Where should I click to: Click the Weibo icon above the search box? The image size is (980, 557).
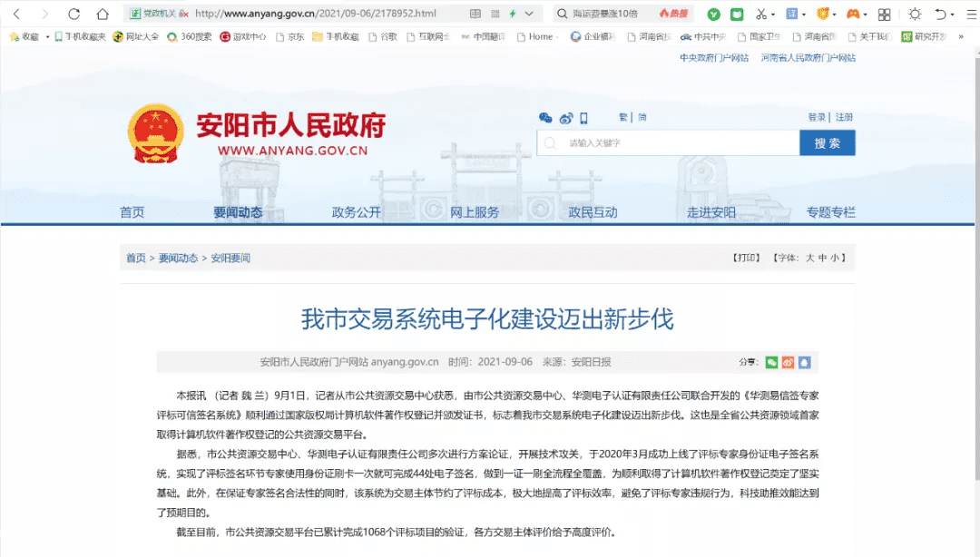[565, 118]
